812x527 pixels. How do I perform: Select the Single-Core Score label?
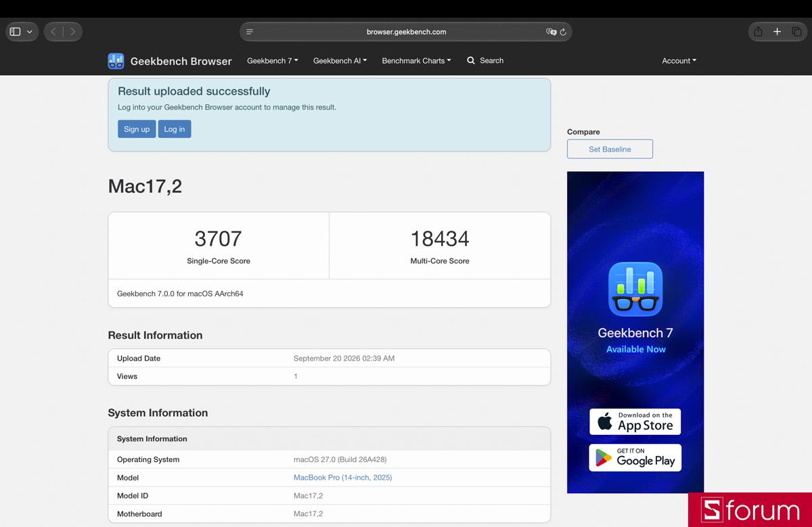(219, 261)
